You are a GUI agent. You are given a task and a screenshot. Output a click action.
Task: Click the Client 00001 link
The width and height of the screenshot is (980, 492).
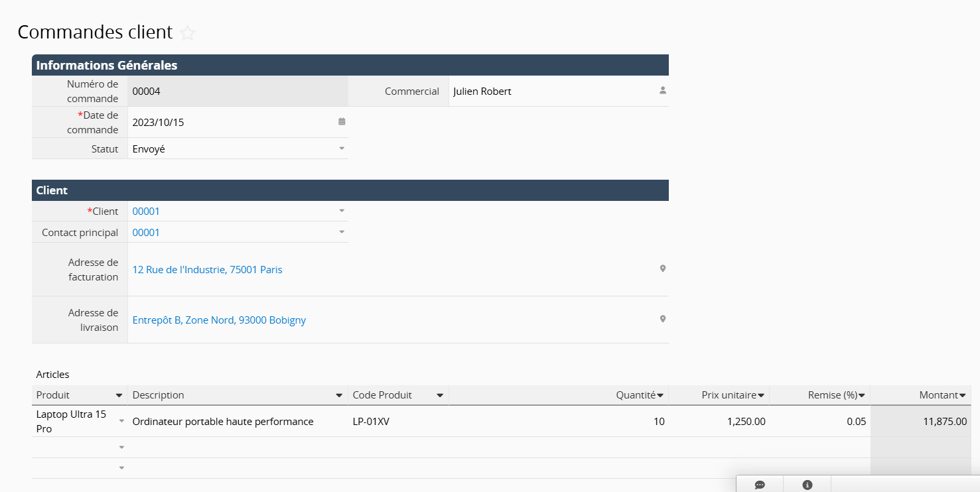click(x=146, y=212)
